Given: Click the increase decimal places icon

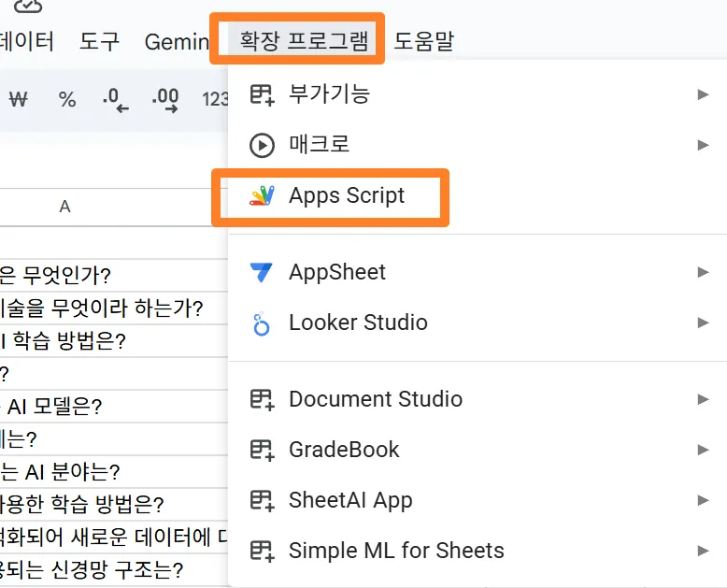Looking at the screenshot, I should (164, 99).
